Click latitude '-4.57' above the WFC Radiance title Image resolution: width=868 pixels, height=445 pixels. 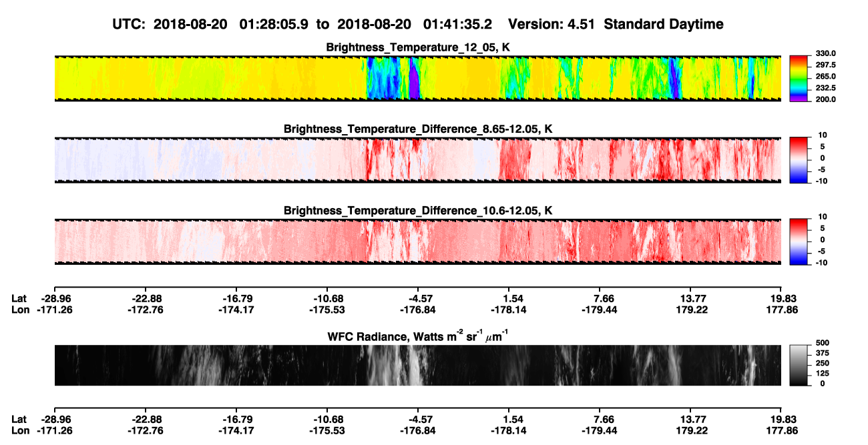418,299
